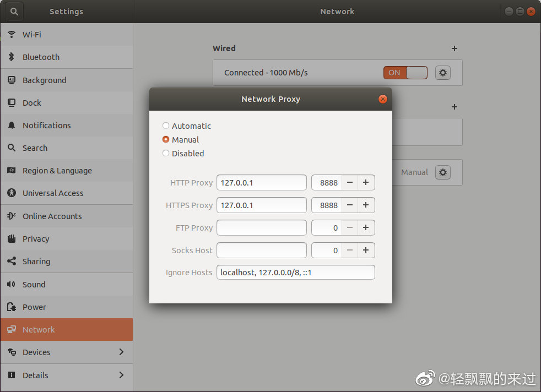Open wired connection gear settings
The height and width of the screenshot is (392, 541).
tap(443, 73)
